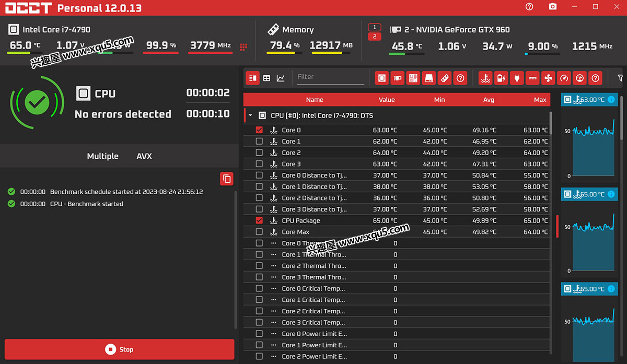Click inside the Filter text field

pyautogui.click(x=330, y=77)
